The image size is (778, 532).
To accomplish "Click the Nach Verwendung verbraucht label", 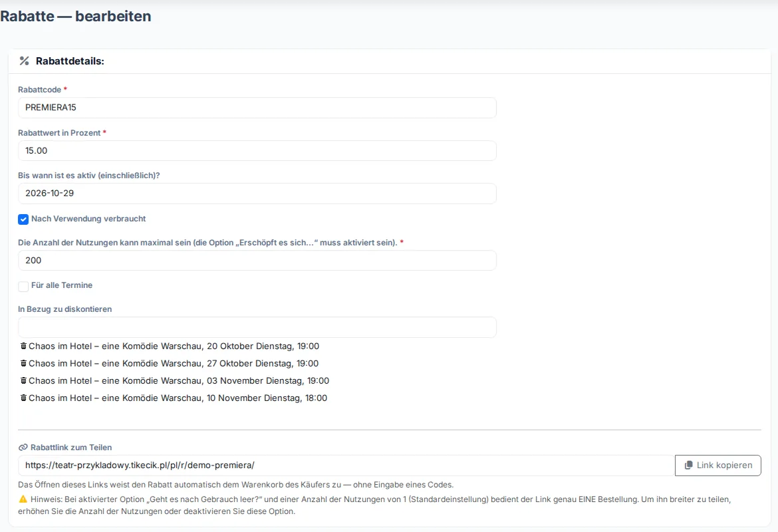I will click(x=88, y=219).
